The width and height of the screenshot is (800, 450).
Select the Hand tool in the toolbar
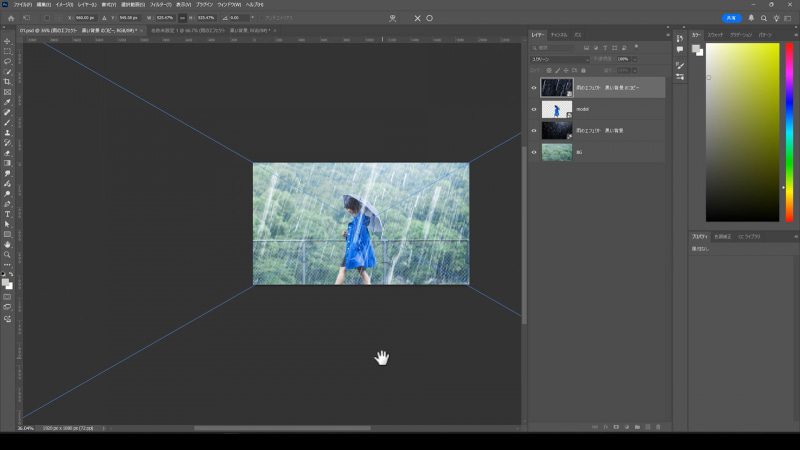point(7,245)
